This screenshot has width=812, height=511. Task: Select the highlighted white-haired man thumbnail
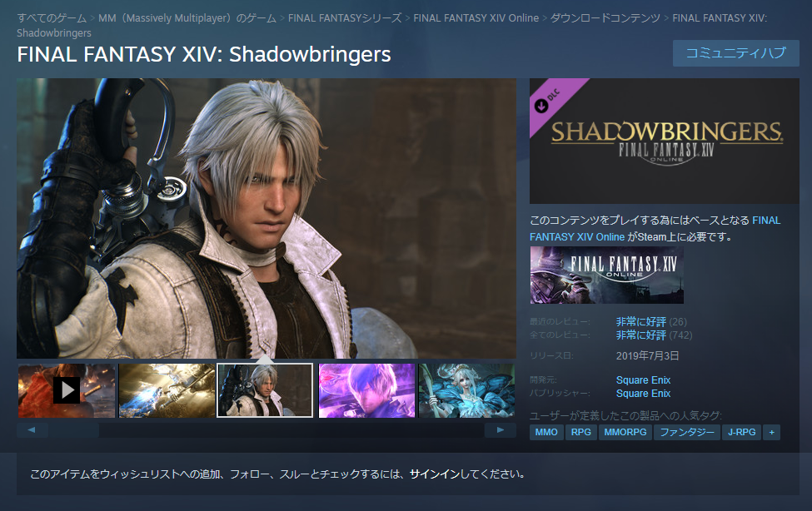[265, 390]
